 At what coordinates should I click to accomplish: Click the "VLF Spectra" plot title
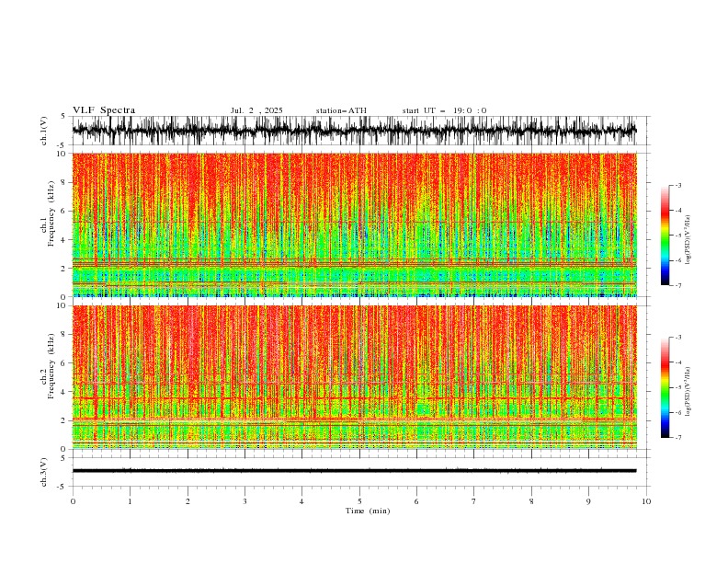coord(104,110)
